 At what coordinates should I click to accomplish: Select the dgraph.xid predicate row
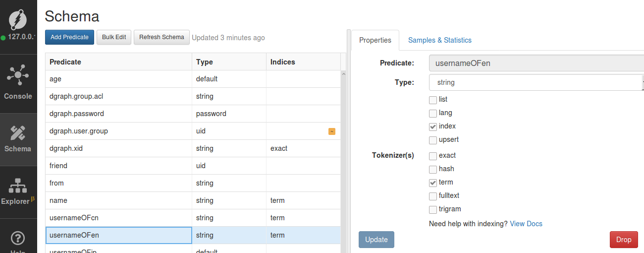[x=119, y=148]
